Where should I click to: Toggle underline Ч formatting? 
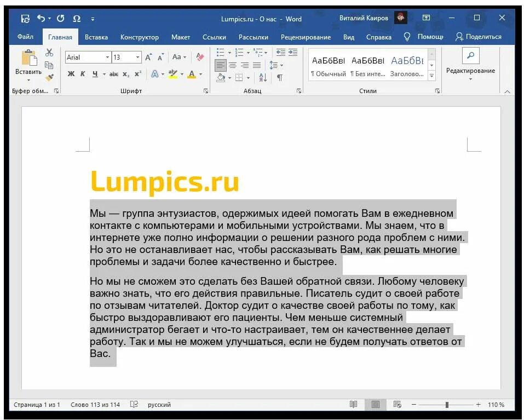[95, 74]
